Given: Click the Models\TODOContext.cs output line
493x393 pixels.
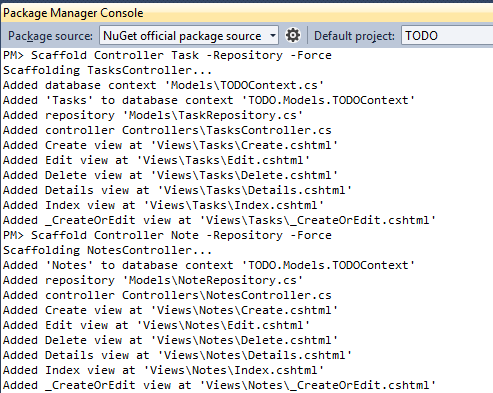Looking at the screenshot, I should click(163, 85).
